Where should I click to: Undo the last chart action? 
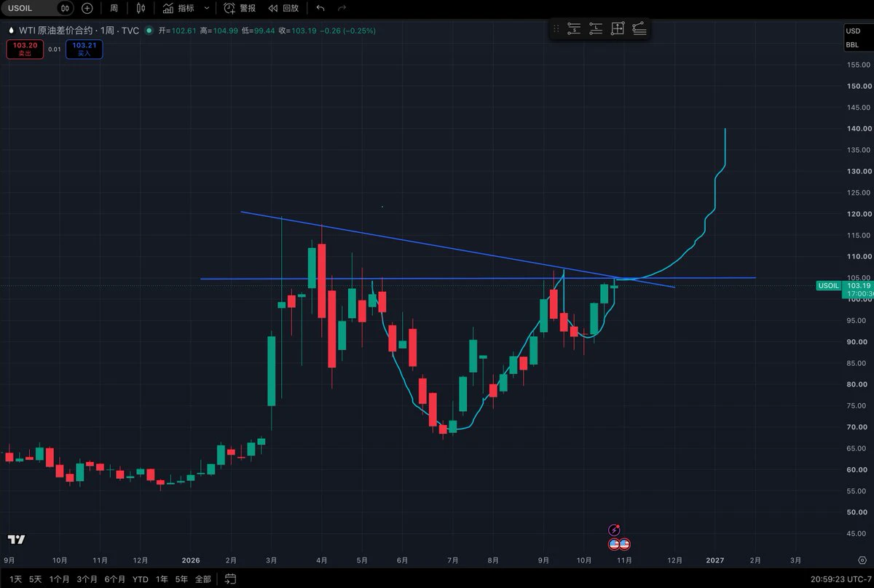[320, 8]
